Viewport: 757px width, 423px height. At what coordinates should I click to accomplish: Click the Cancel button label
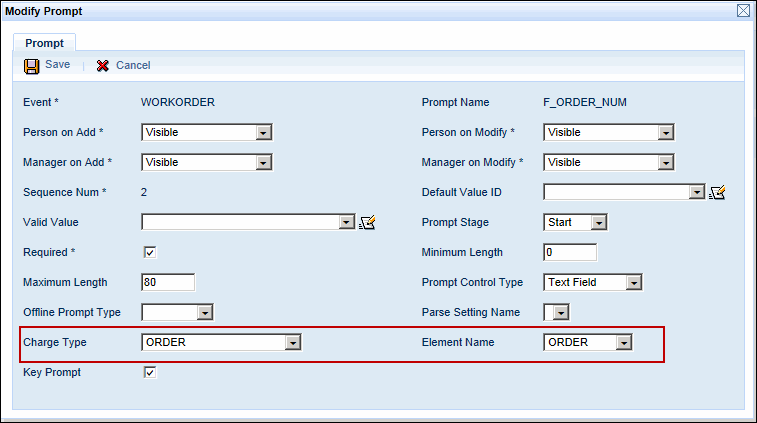(x=133, y=65)
